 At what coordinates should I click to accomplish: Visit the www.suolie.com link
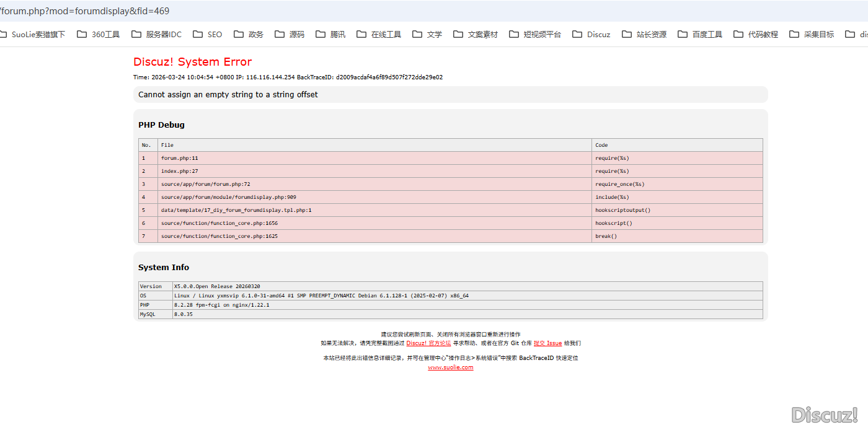click(450, 367)
